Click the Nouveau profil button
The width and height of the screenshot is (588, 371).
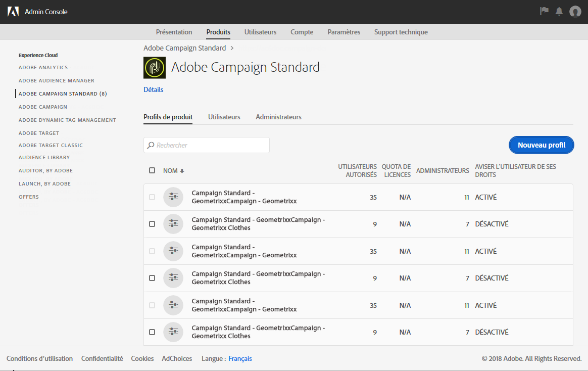coord(541,145)
